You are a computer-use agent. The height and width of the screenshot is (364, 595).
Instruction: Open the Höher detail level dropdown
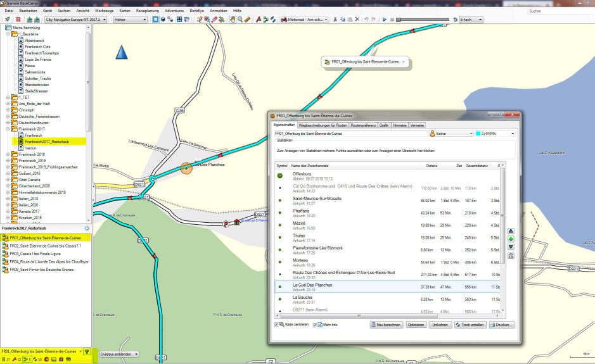[x=130, y=20]
